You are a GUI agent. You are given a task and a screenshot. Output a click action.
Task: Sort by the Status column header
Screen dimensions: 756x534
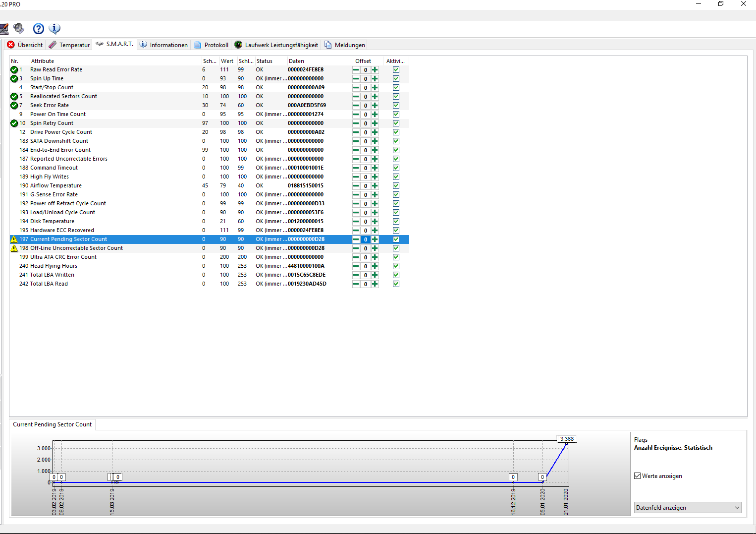(x=270, y=61)
